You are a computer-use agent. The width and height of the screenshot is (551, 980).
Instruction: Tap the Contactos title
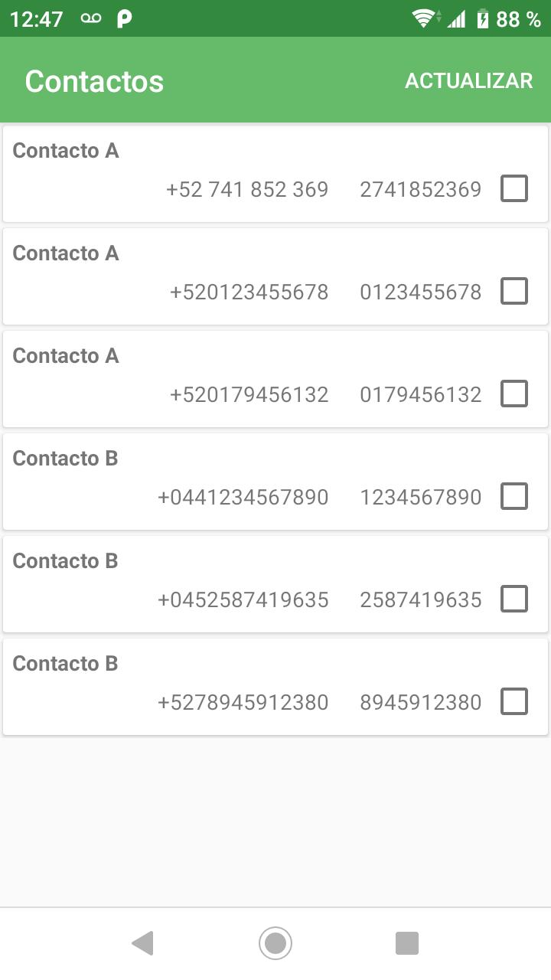(x=94, y=81)
